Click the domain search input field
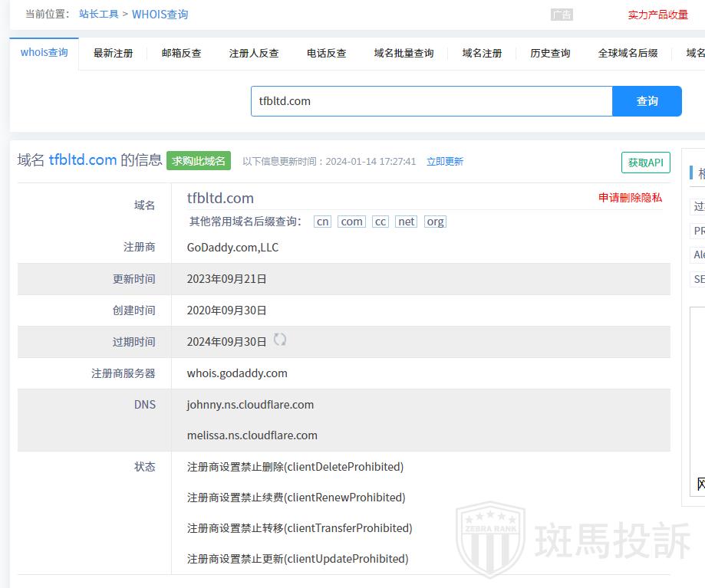The width and height of the screenshot is (705, 588). click(x=431, y=101)
